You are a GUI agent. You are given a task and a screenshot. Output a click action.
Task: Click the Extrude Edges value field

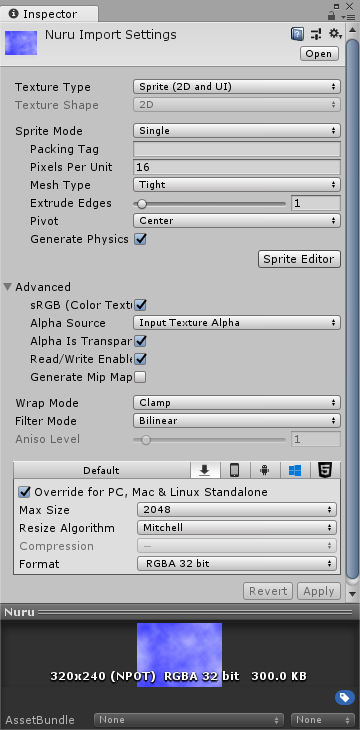point(316,203)
